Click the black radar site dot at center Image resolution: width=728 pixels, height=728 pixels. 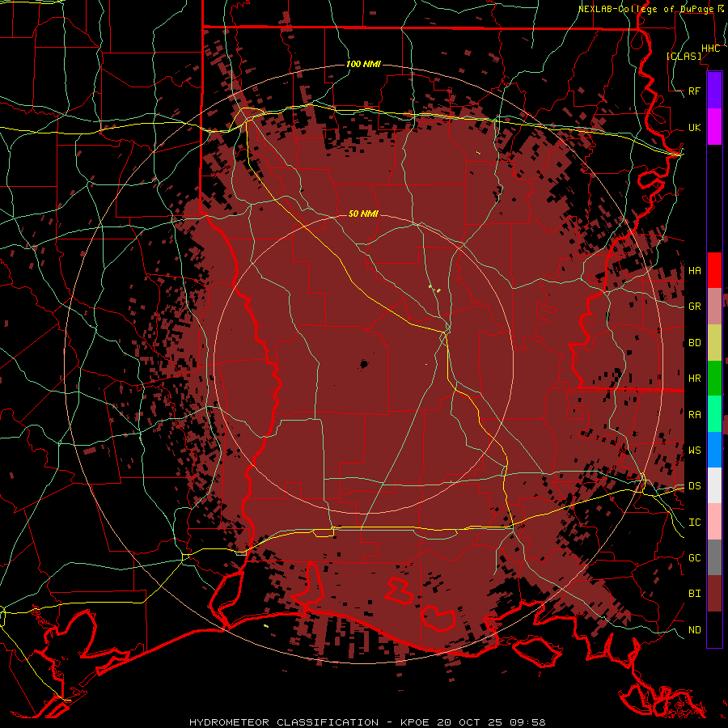point(364,365)
